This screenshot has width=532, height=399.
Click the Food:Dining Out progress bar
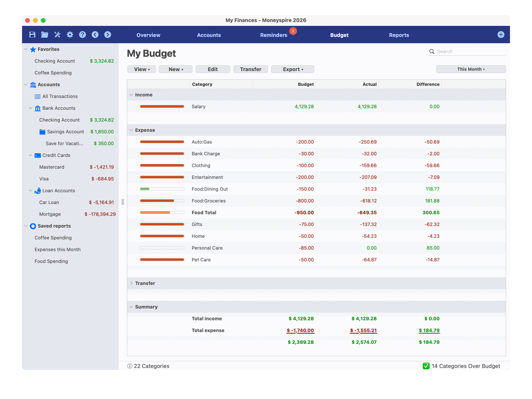(162, 189)
